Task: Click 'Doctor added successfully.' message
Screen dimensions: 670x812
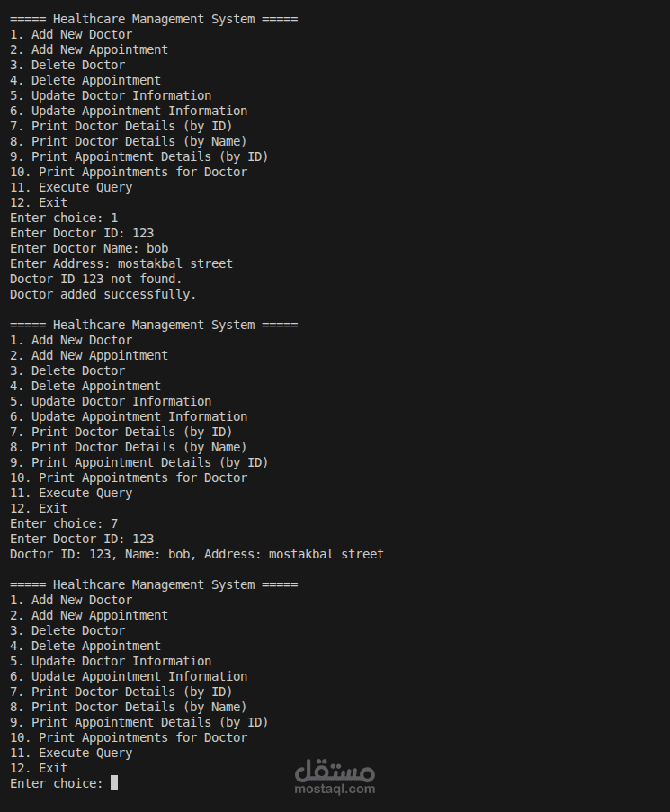Action: point(103,294)
